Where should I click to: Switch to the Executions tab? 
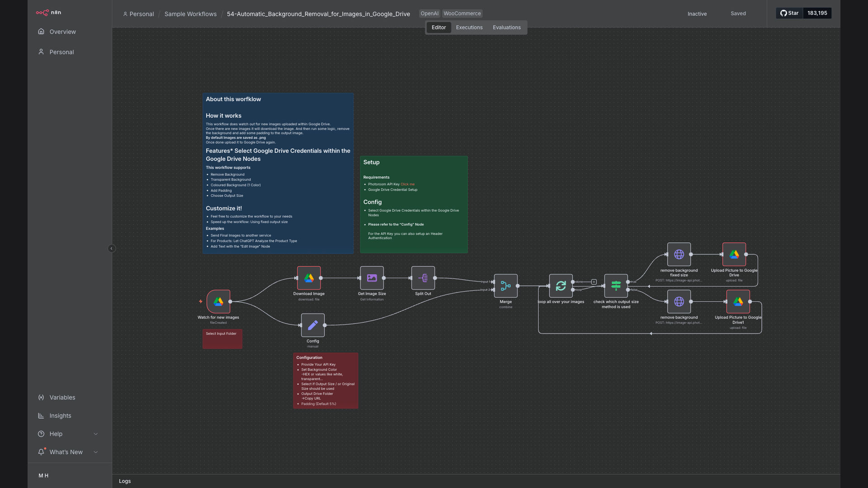click(469, 28)
